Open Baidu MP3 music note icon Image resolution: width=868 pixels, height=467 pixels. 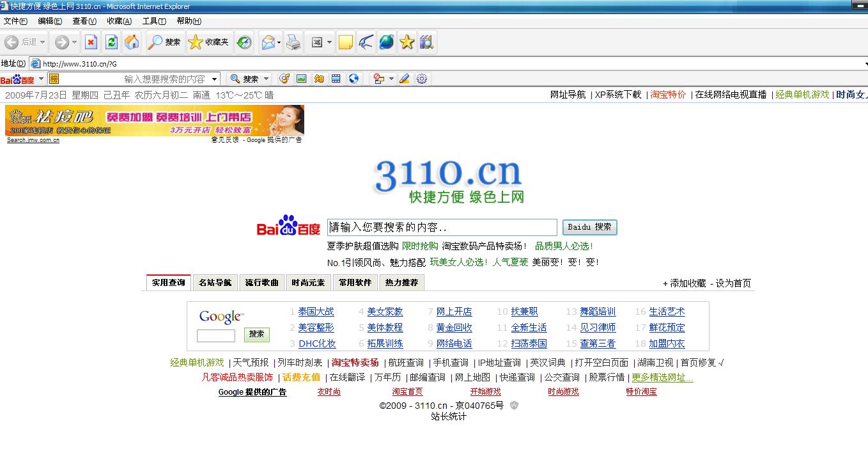point(284,79)
